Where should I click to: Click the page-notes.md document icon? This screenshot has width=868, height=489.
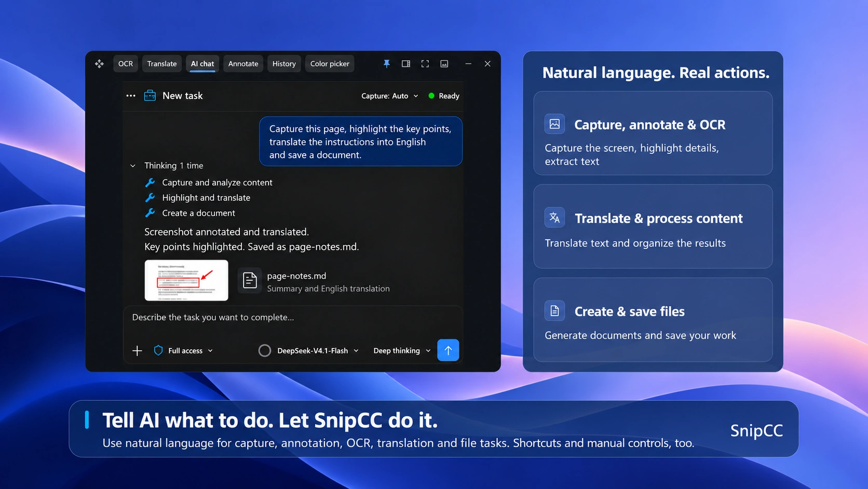[250, 281]
